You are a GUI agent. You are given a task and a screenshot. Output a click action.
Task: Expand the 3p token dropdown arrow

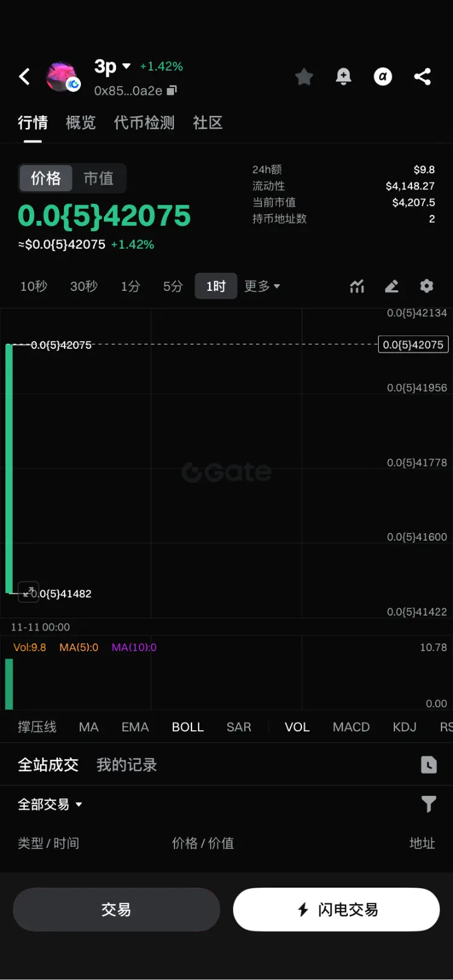[126, 66]
